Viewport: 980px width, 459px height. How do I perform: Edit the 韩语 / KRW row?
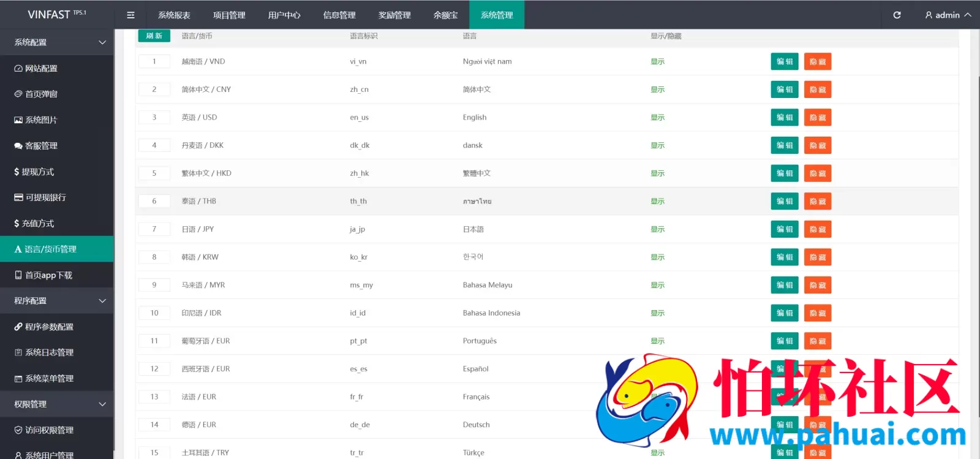coord(785,257)
